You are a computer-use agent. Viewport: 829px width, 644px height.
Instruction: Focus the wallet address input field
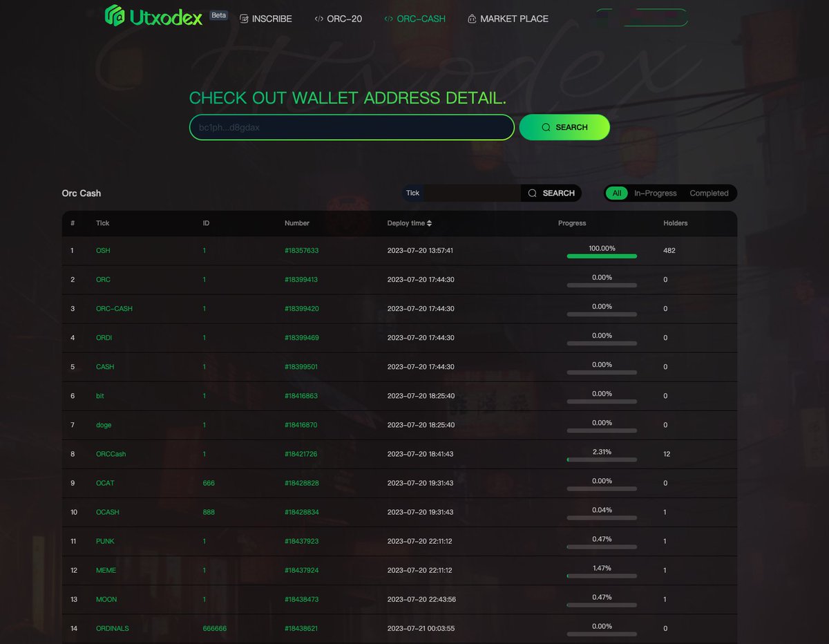[352, 127]
